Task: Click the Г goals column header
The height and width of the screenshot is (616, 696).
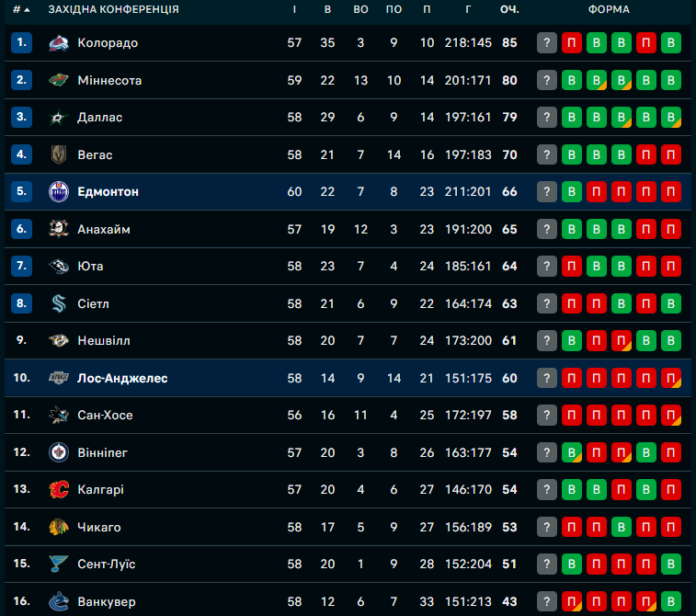Action: tap(468, 9)
